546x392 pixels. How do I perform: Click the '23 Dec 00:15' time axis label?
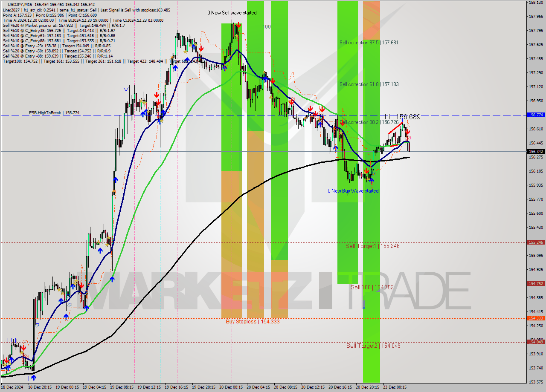pyautogui.click(x=395, y=388)
